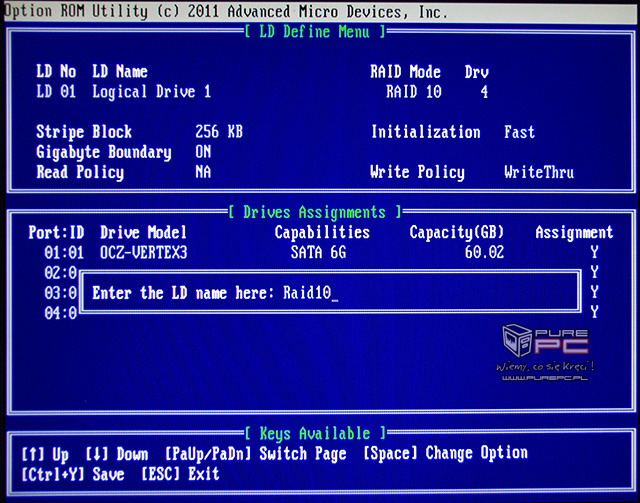This screenshot has height=503, width=640.
Task: Click the 01:01 port ID
Action: click(x=64, y=253)
